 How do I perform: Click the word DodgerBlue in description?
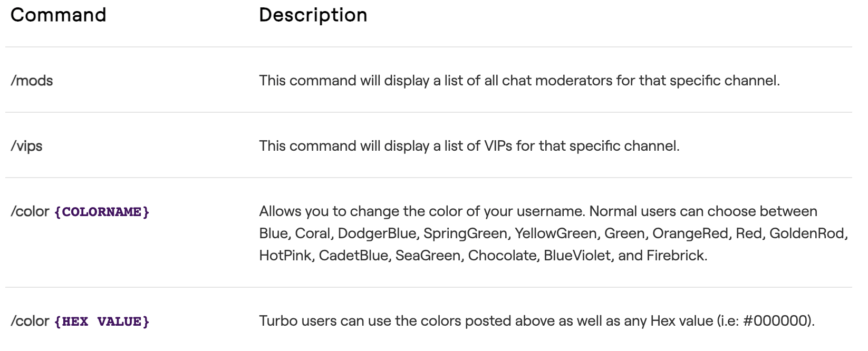tap(377, 233)
